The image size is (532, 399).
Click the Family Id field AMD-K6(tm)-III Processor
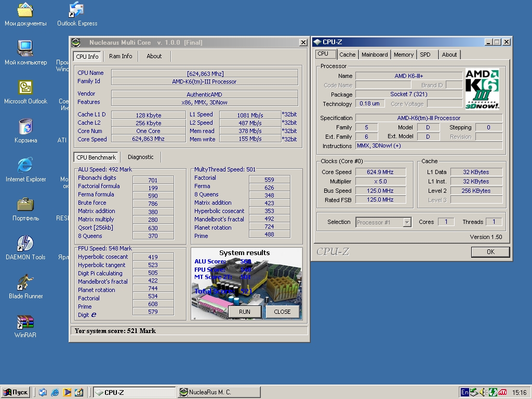(x=205, y=82)
